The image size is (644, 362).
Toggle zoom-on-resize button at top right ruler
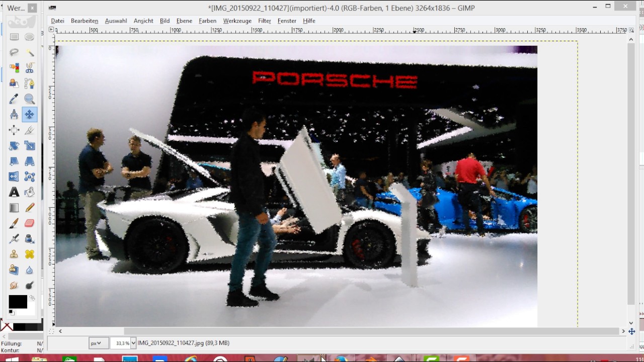pos(631,30)
